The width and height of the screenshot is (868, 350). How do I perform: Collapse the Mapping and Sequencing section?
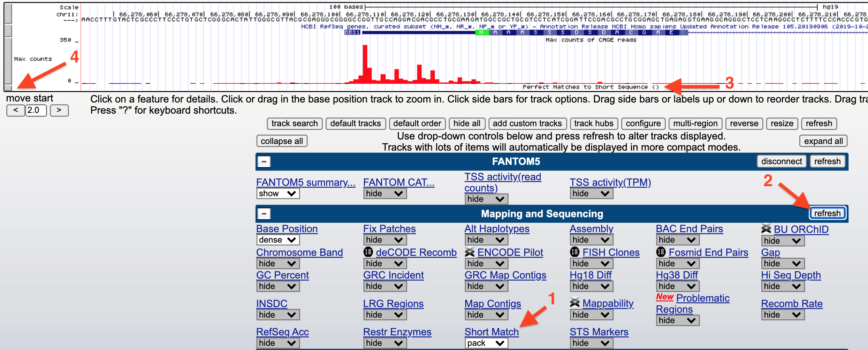[264, 214]
